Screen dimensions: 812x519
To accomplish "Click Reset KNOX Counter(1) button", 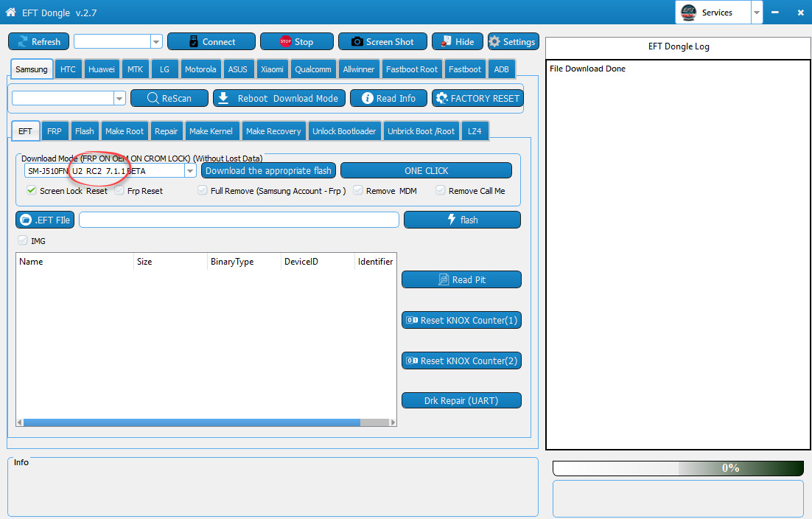I will click(x=461, y=320).
